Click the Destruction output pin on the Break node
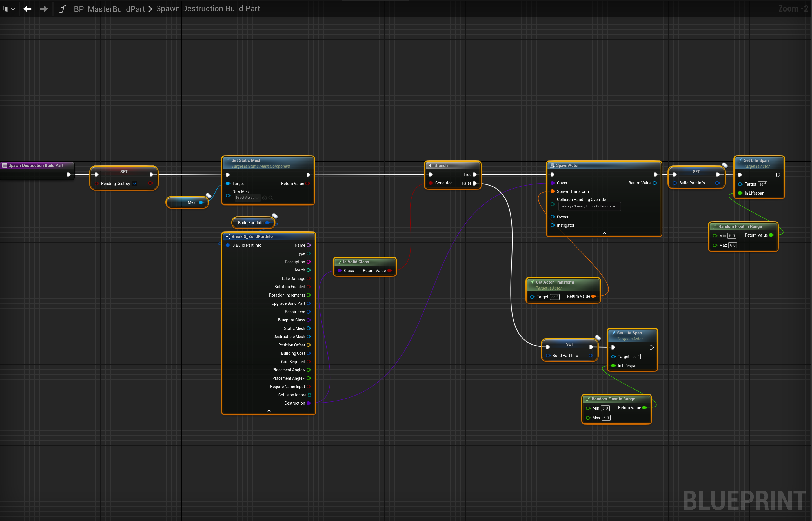 [x=309, y=403]
